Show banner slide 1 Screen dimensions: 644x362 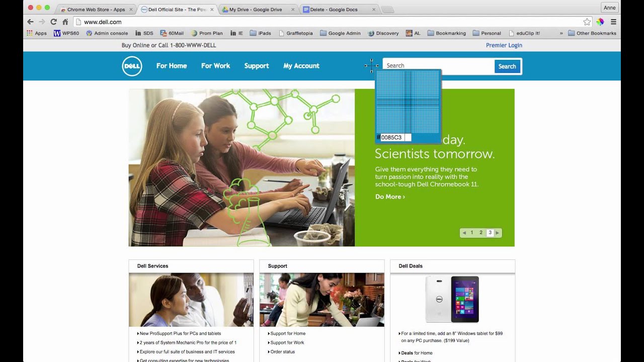[x=472, y=233]
